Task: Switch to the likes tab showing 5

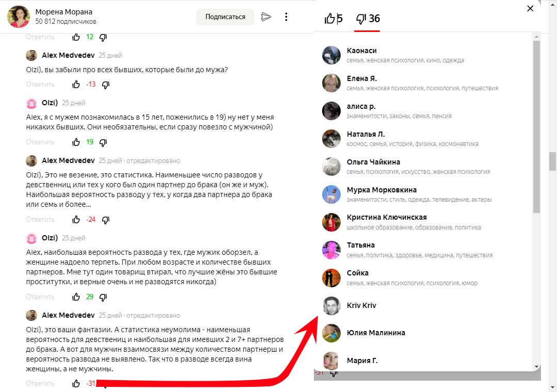Action: pos(333,19)
